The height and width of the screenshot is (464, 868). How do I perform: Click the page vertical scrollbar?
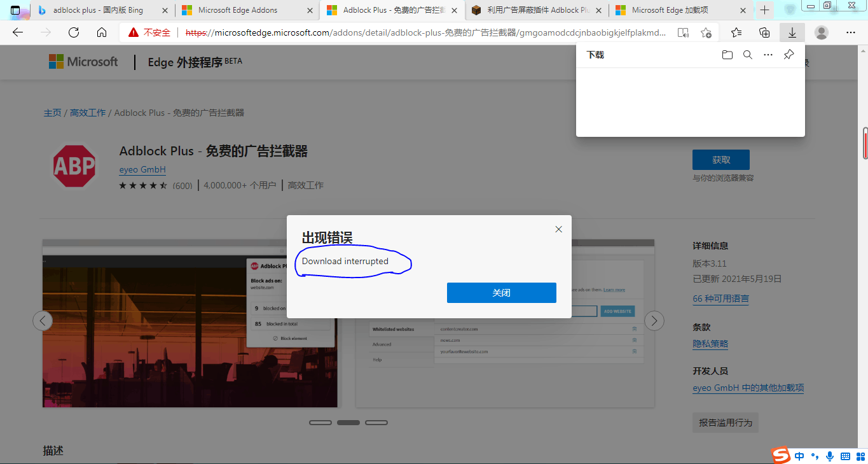865,143
